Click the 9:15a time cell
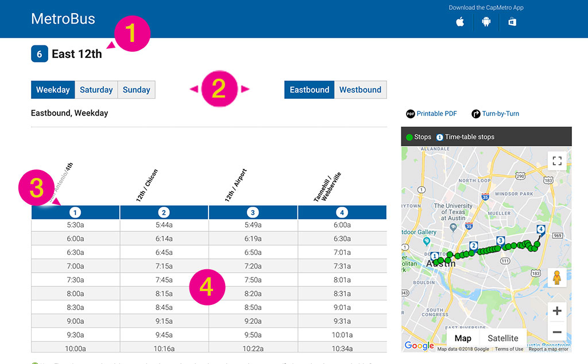588x364 pixels. tap(164, 322)
